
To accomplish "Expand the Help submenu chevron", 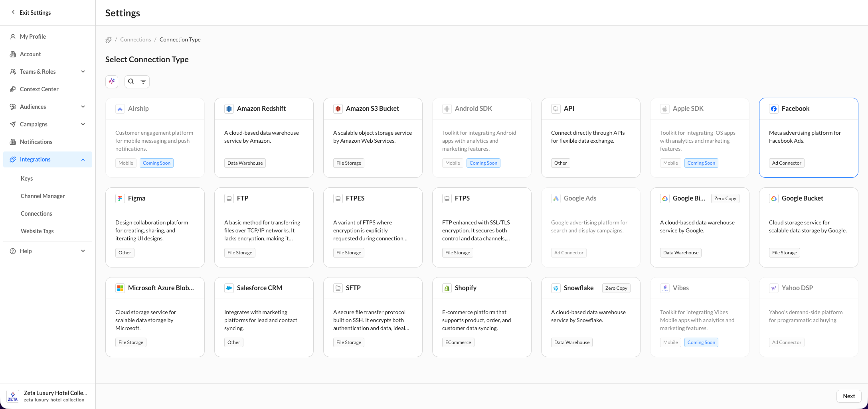I will click(83, 251).
